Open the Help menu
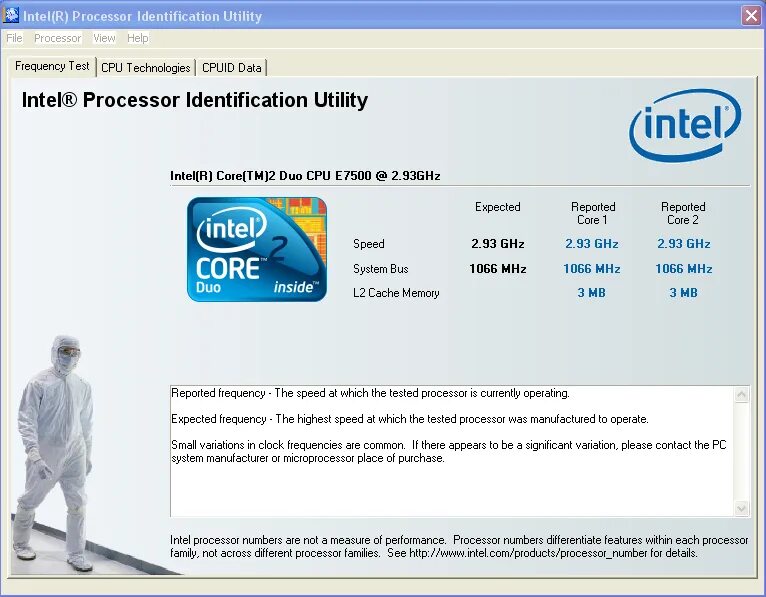The image size is (766, 597). pyautogui.click(x=137, y=38)
